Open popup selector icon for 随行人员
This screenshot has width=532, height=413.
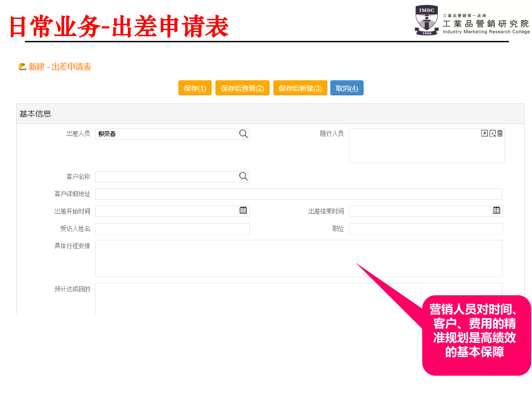[x=484, y=133]
